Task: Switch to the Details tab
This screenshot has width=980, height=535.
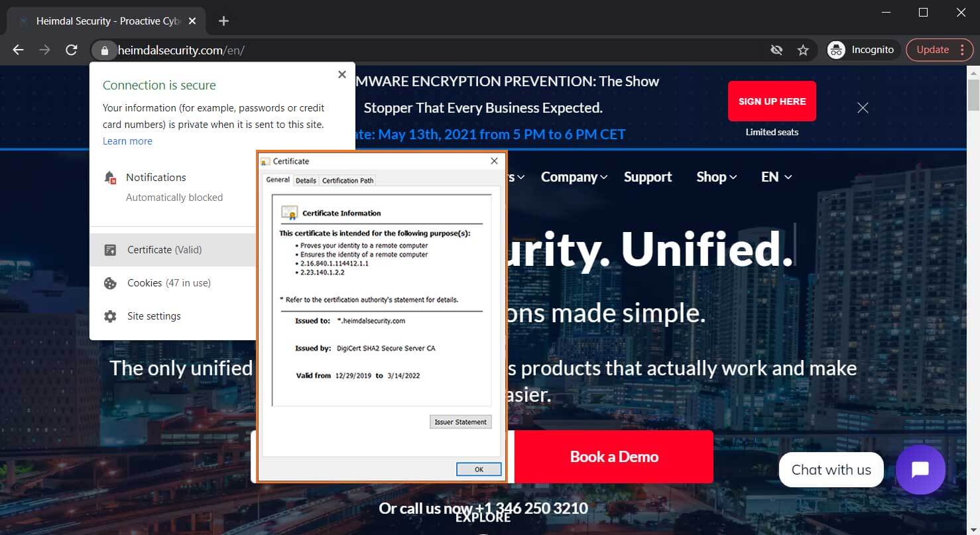Action: [x=306, y=180]
